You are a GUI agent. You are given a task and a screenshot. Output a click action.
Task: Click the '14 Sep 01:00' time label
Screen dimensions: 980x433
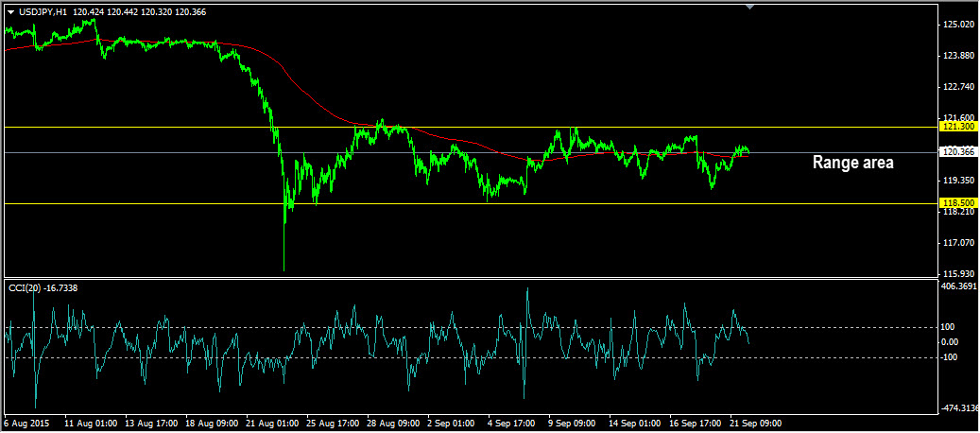(x=636, y=423)
